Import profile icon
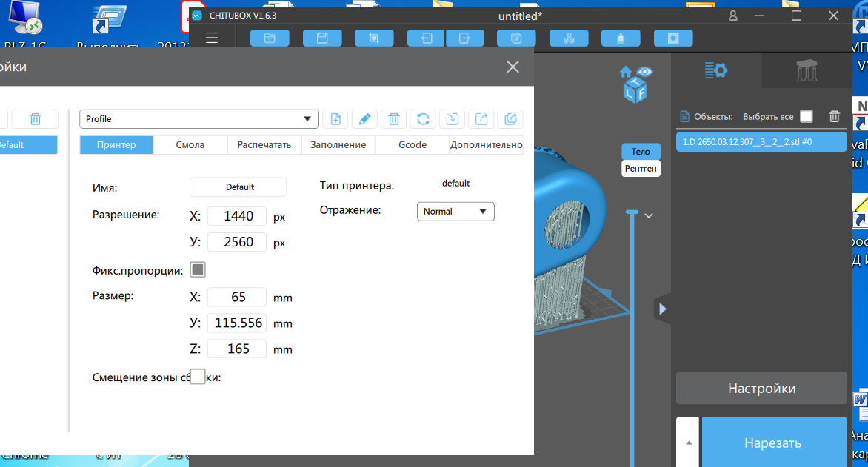The image size is (868, 467). [x=453, y=119]
